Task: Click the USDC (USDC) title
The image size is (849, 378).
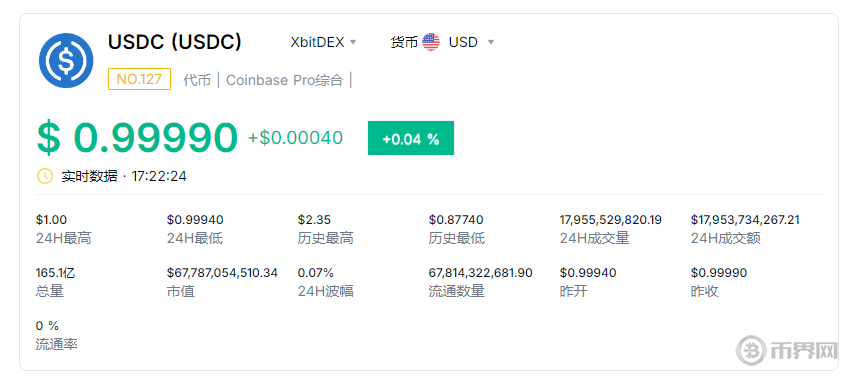Action: coord(175,42)
